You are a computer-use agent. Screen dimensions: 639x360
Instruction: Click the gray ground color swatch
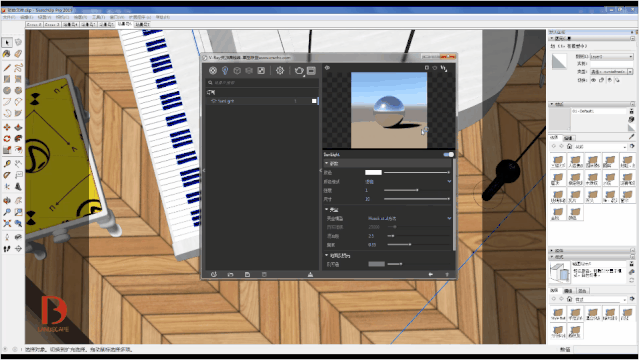(377, 264)
